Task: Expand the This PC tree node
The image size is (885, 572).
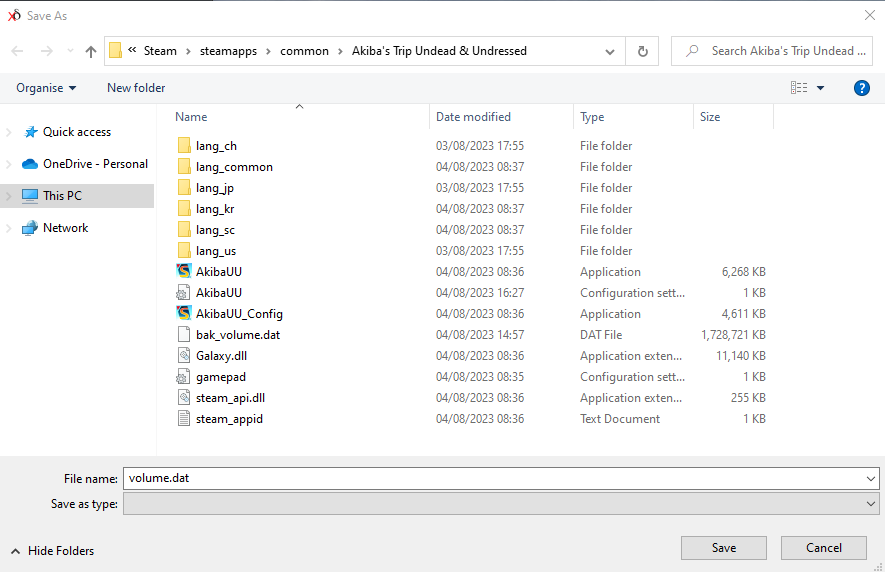Action: click(8, 197)
